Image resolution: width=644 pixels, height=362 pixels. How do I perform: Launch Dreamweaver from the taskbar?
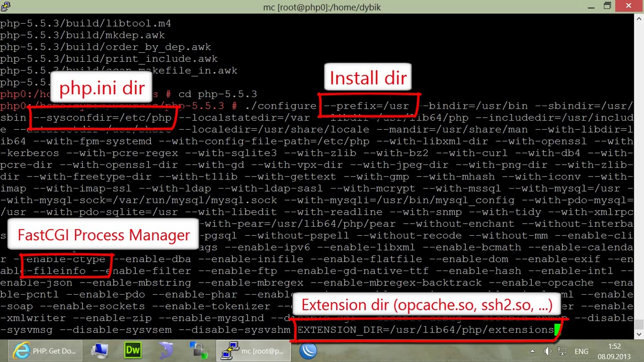point(133,351)
